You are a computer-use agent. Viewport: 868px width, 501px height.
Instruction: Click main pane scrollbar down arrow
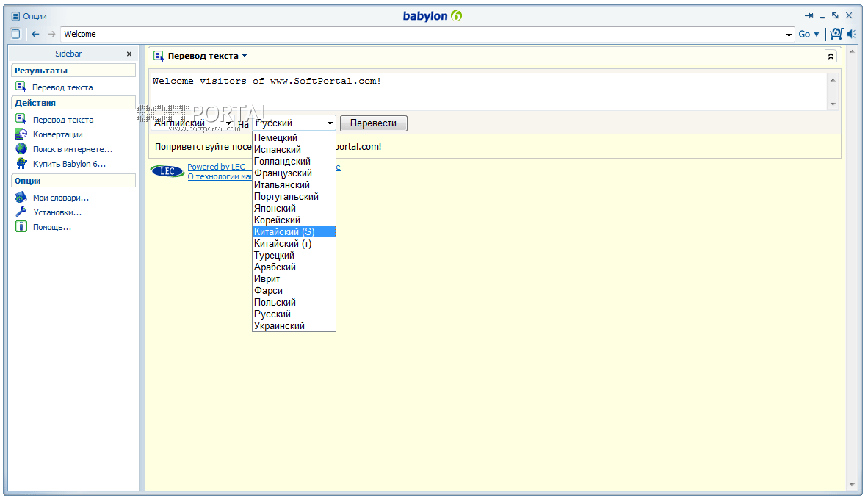tap(852, 485)
